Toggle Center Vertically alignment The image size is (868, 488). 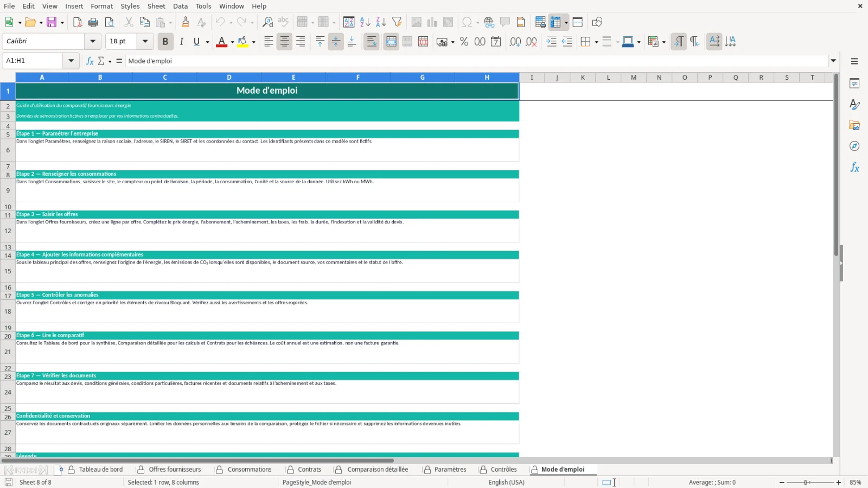(336, 42)
